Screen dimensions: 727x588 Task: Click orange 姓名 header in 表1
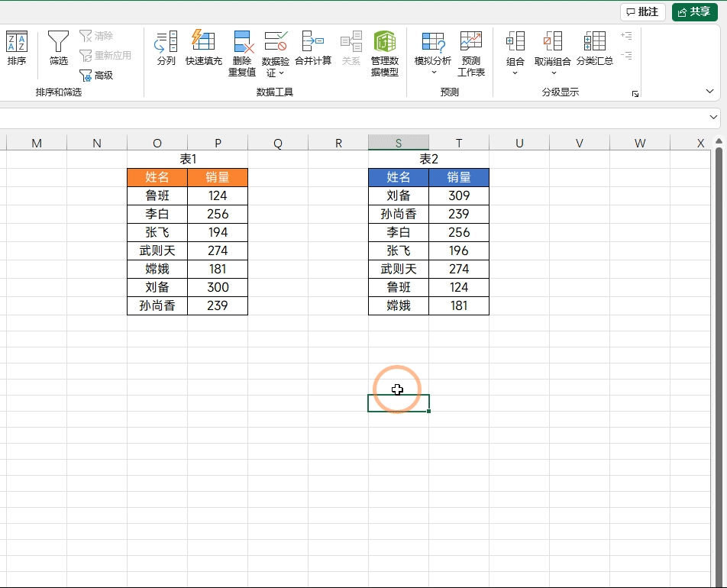click(x=157, y=177)
